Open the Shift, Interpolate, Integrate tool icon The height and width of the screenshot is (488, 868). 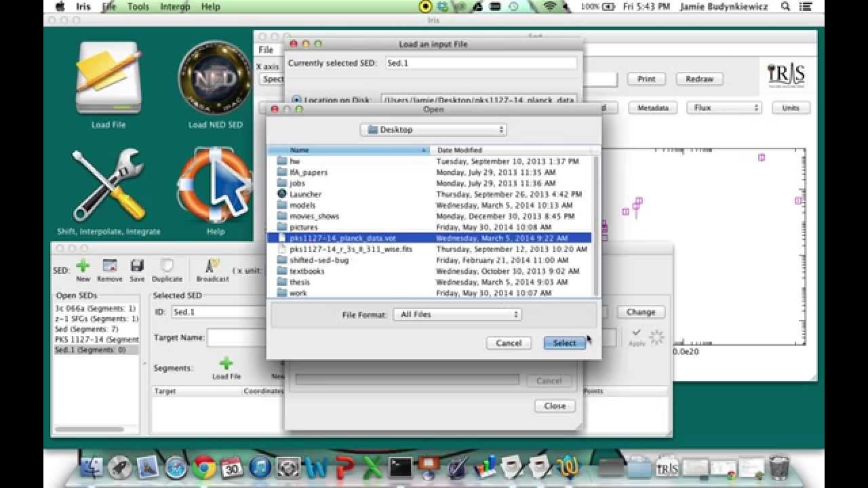pos(108,184)
